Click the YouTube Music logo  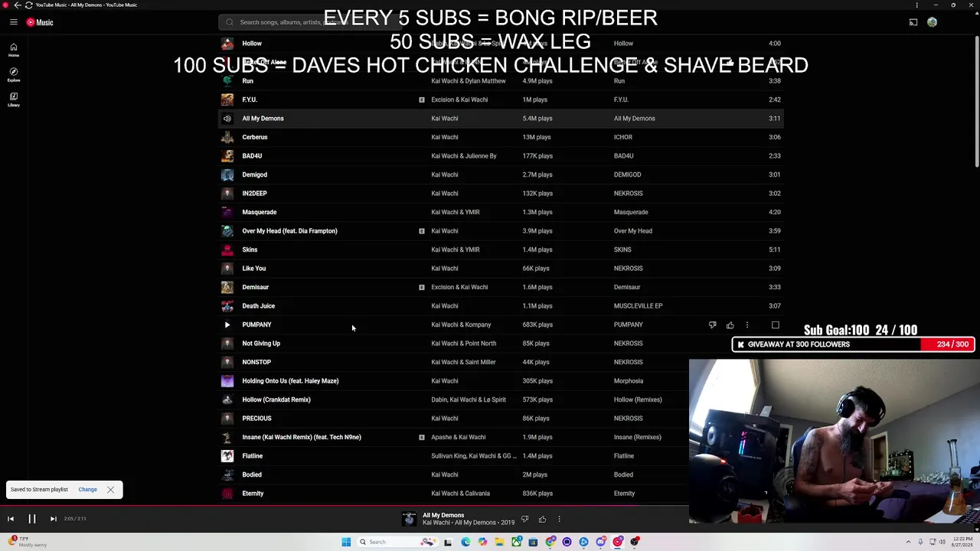[40, 22]
